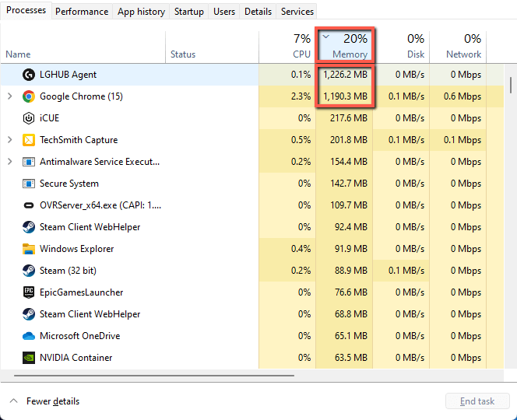Switch to the Processes tab
The image size is (517, 420).
[26, 10]
